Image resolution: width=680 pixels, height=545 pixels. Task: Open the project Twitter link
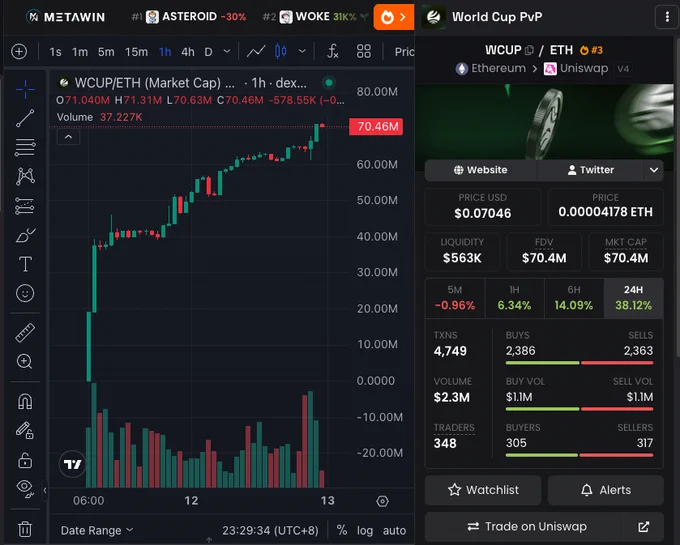pos(591,170)
